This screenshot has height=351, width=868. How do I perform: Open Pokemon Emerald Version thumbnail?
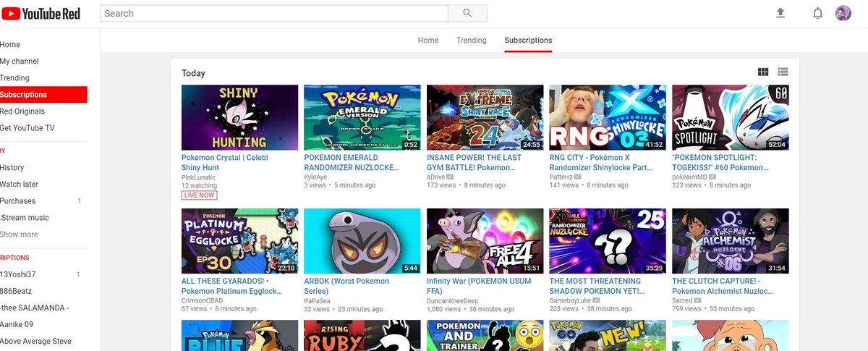click(x=362, y=118)
